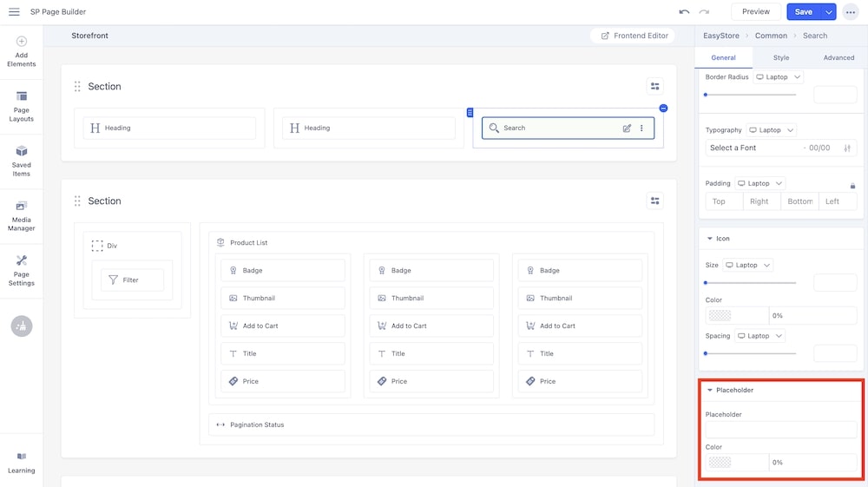868x487 pixels.
Task: Open Add Elements panel
Action: (22, 51)
